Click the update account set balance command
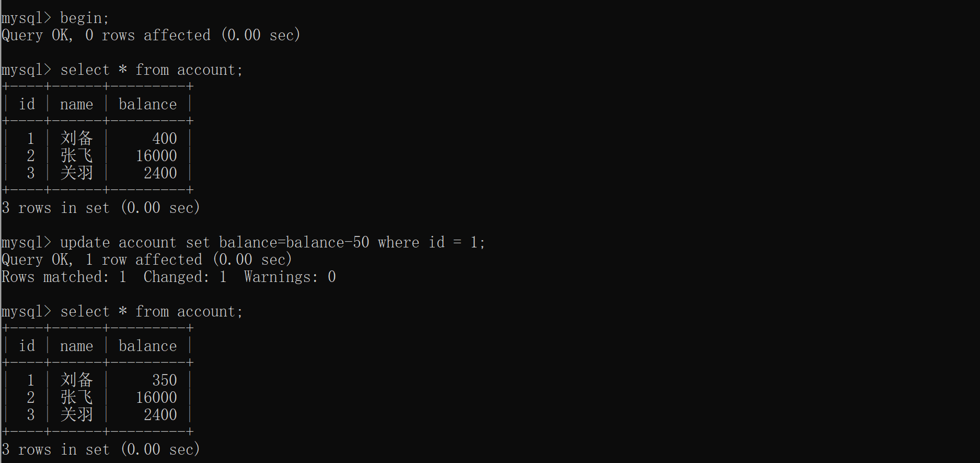The height and width of the screenshot is (463, 980). click(272, 243)
